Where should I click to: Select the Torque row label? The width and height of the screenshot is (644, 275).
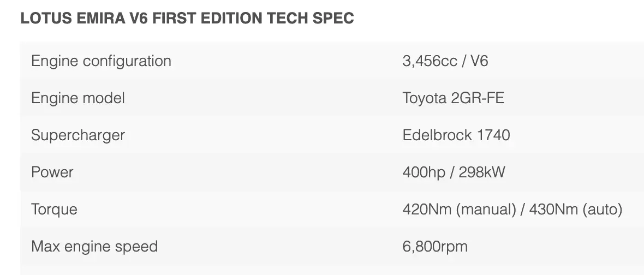pyautogui.click(x=54, y=210)
